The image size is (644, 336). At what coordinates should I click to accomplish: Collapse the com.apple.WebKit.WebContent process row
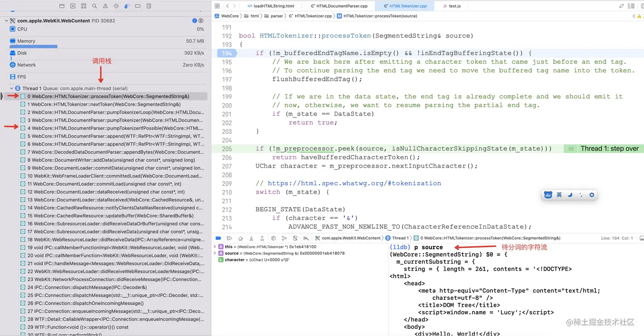tap(6, 20)
